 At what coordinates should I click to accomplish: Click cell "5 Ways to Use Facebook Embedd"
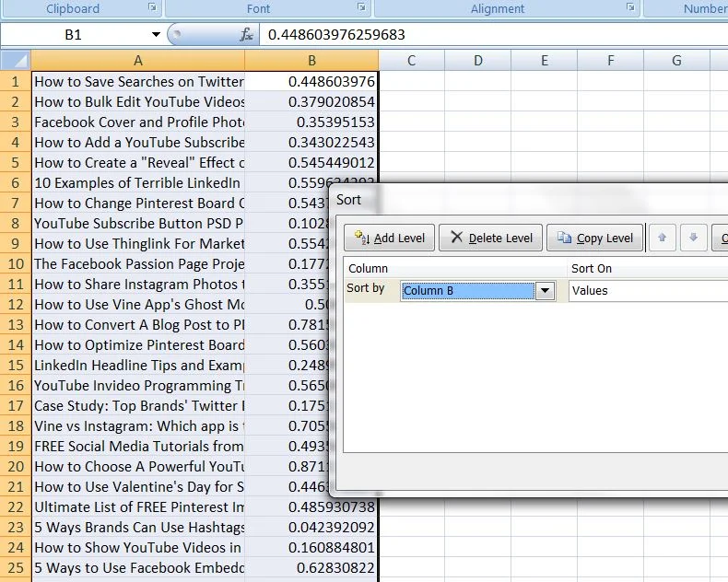pos(138,567)
